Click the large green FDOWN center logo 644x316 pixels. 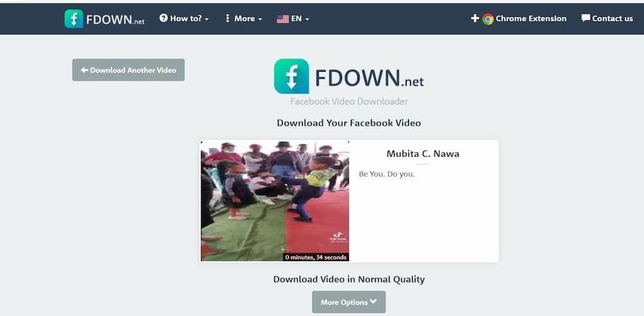coord(292,76)
